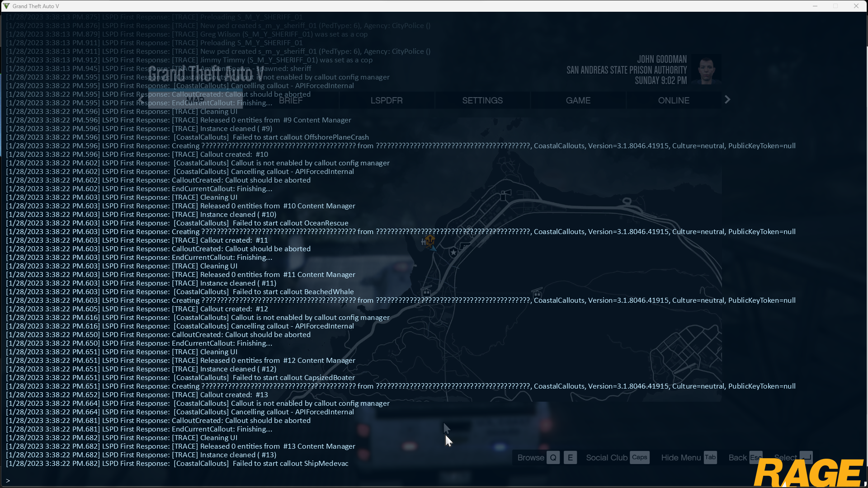Open the LSPDFR tab
This screenshot has width=868, height=488.
pyautogui.click(x=387, y=100)
